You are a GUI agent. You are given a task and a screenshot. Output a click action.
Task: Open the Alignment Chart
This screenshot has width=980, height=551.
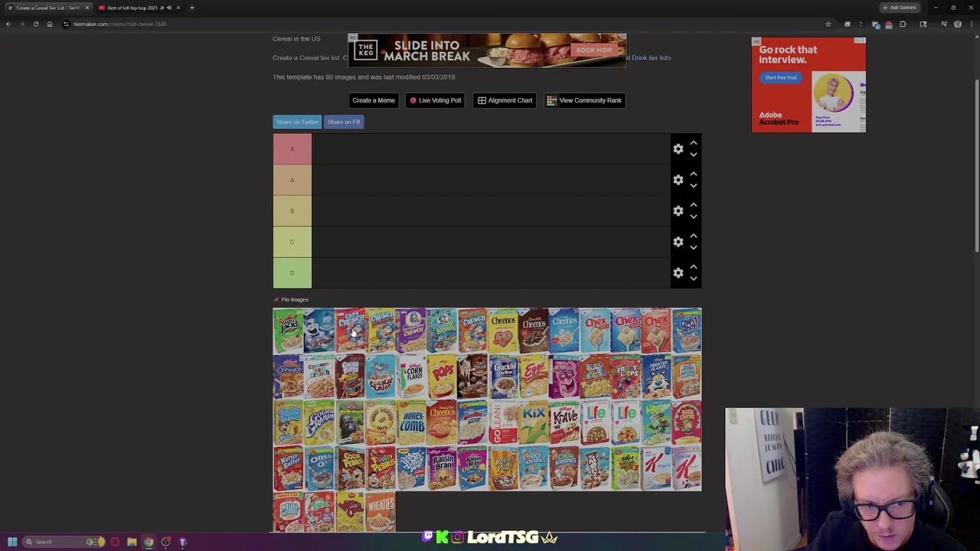505,100
